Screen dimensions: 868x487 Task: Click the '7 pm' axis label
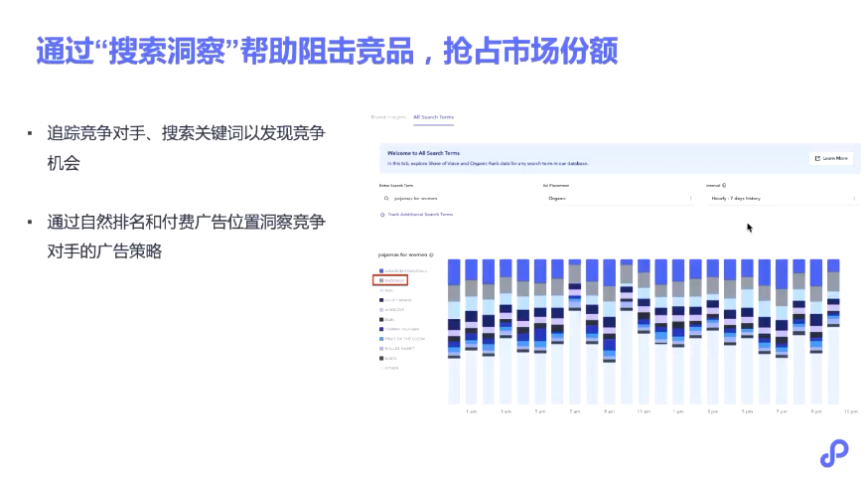tap(781, 411)
